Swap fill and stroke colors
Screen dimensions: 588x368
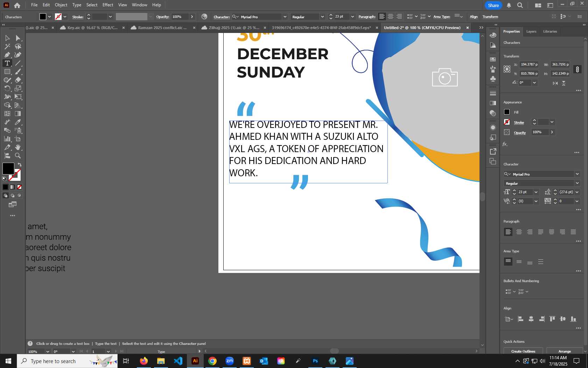[20, 165]
